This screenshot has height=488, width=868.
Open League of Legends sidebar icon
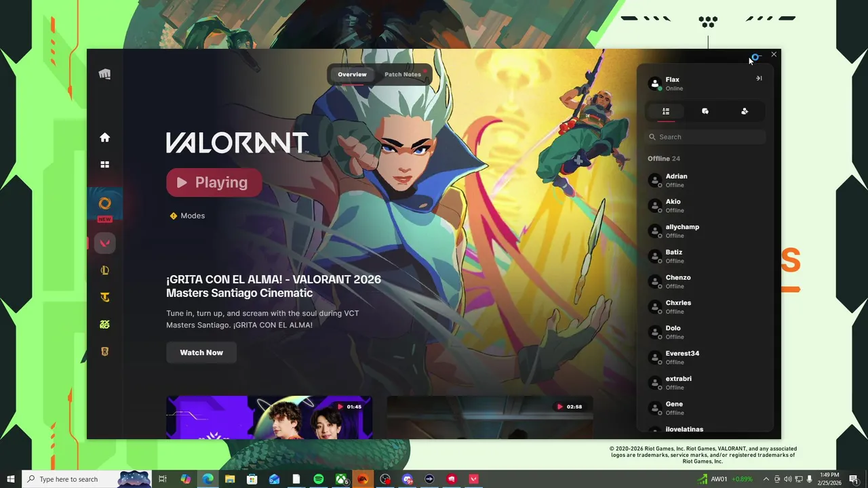point(104,270)
